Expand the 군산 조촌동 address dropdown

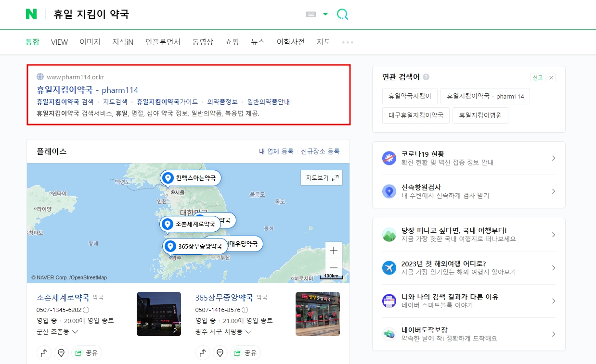click(x=57, y=332)
